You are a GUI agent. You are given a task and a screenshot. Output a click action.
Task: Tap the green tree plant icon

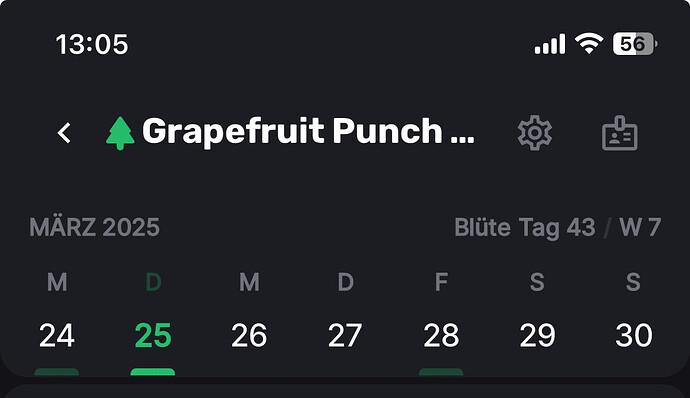coord(120,133)
